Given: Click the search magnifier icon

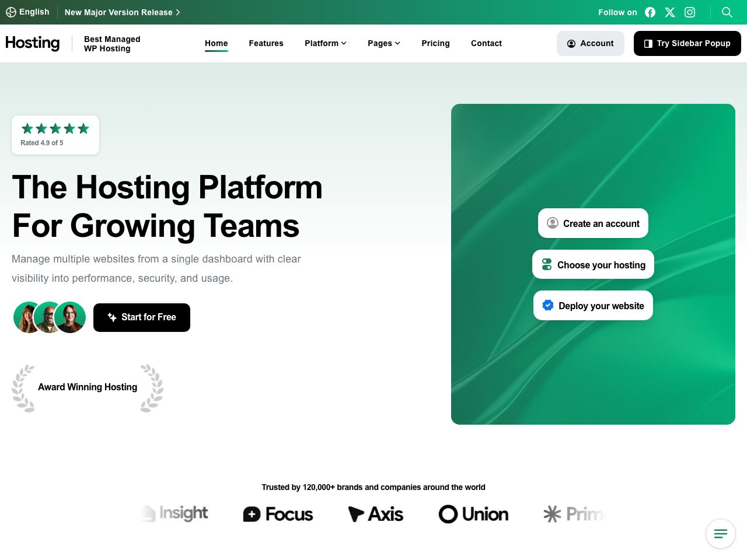Looking at the screenshot, I should tap(727, 12).
